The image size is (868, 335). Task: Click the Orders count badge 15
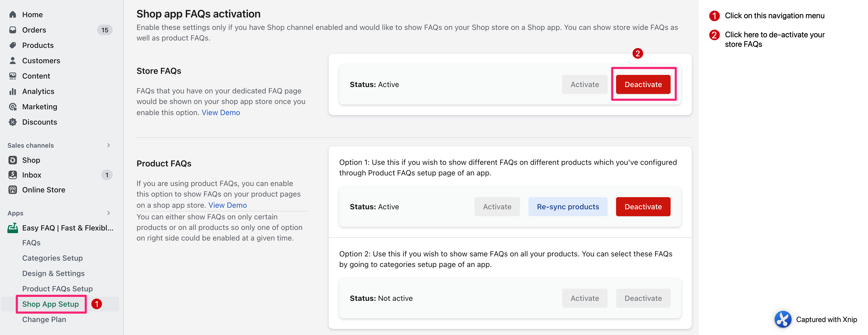[105, 30]
